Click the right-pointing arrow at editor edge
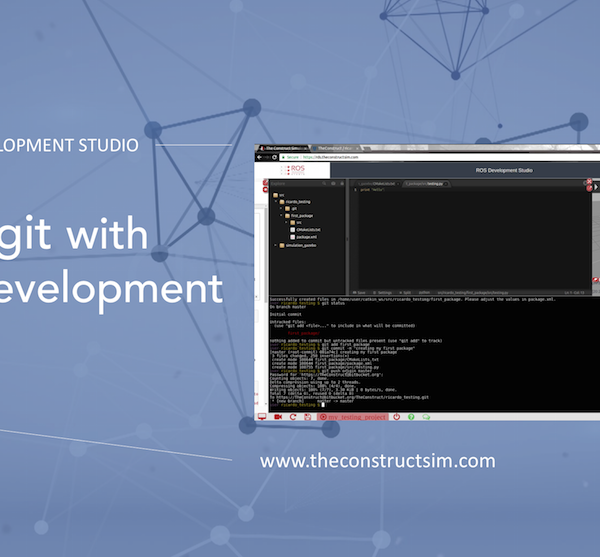 pos(596,187)
